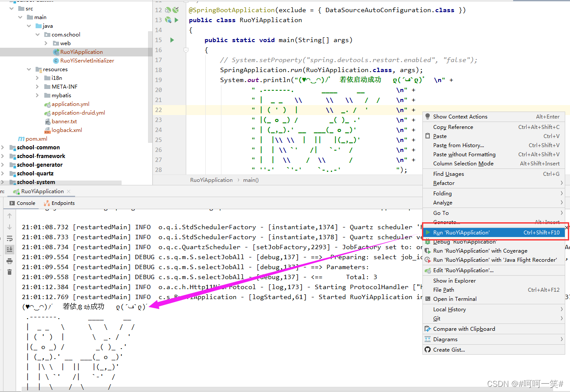Click the logback.xml file icon
Image resolution: width=570 pixels, height=392 pixels.
coord(47,130)
